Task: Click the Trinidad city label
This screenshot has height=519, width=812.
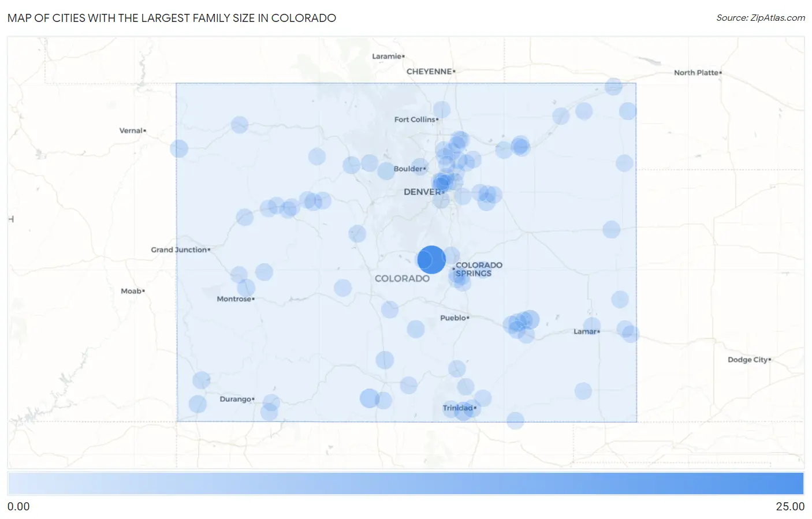Action: (458, 408)
